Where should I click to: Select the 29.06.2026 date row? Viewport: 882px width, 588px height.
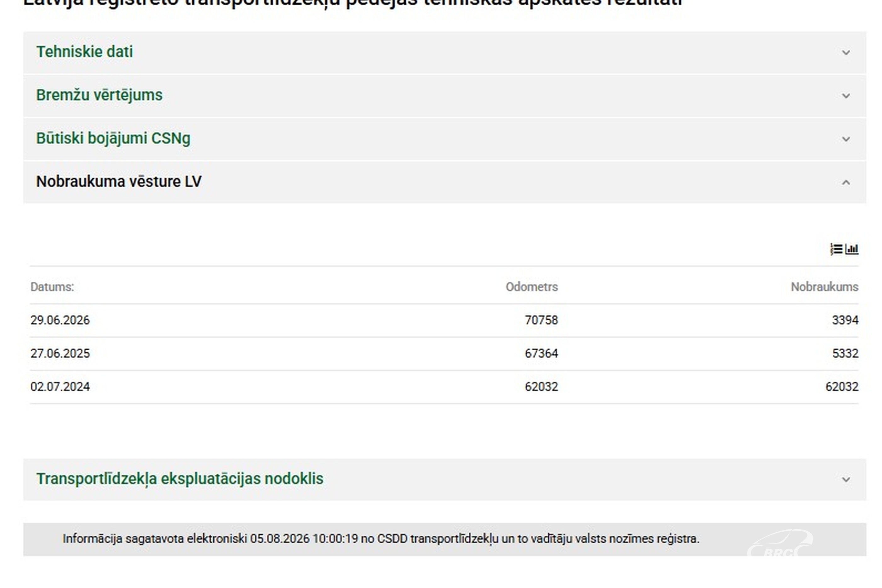(x=444, y=320)
